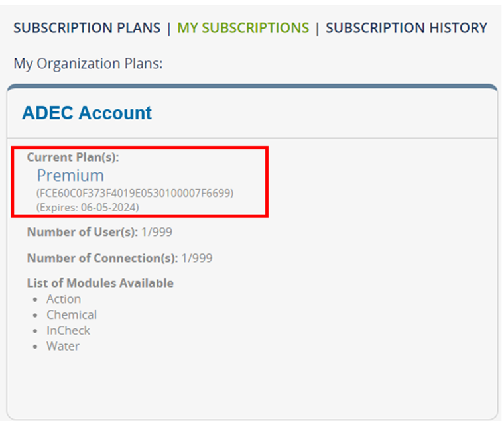Viewport: 504px width, 421px height.
Task: Switch to the SUBSCRIPTION HISTORY tab
Action: 407,28
